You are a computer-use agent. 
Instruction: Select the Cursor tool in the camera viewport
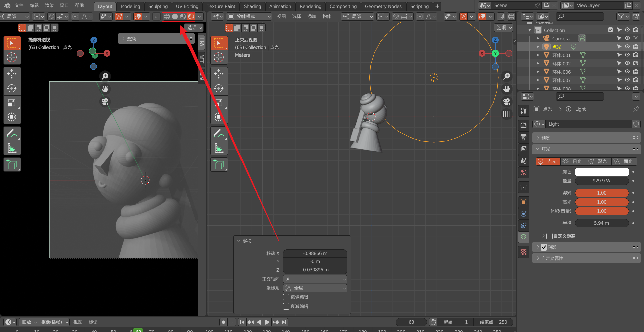point(12,57)
